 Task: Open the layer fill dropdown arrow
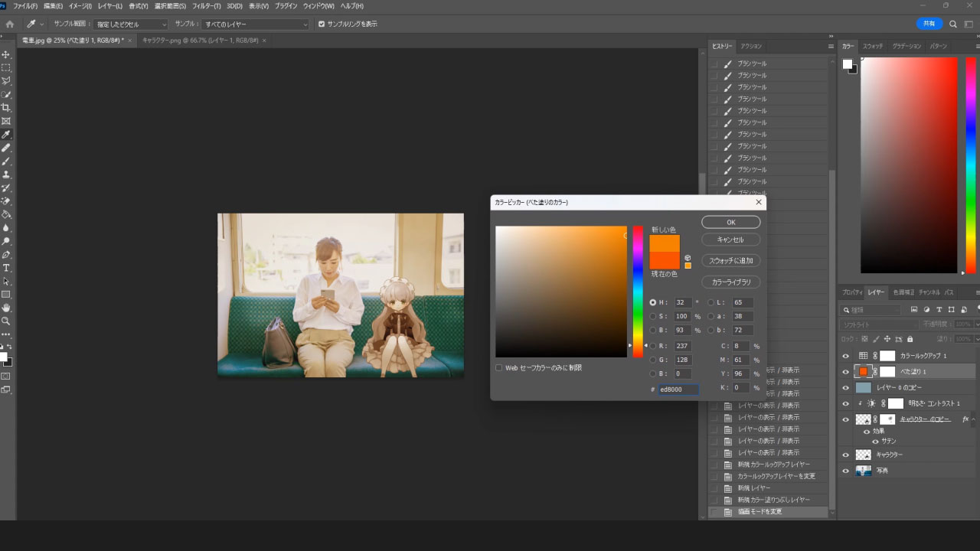click(977, 339)
